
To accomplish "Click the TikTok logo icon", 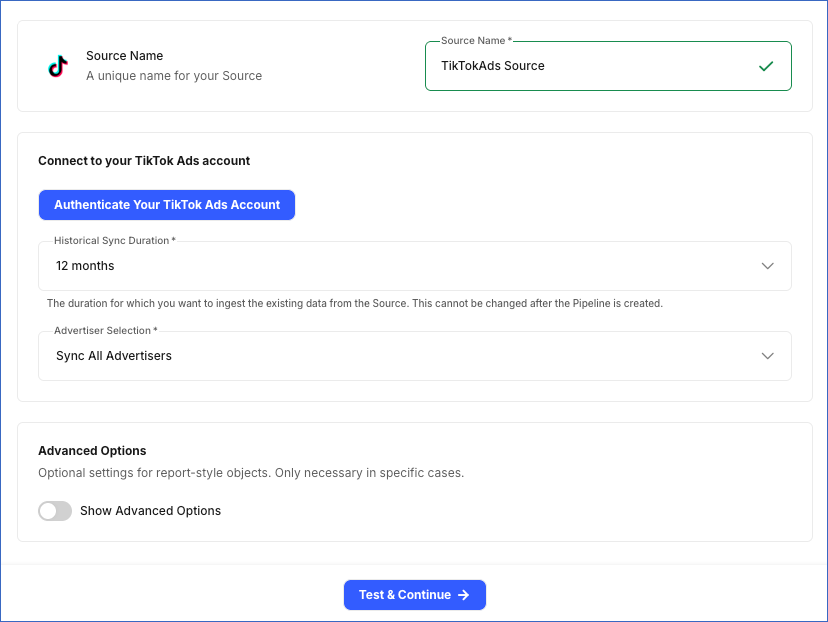I will tap(58, 66).
